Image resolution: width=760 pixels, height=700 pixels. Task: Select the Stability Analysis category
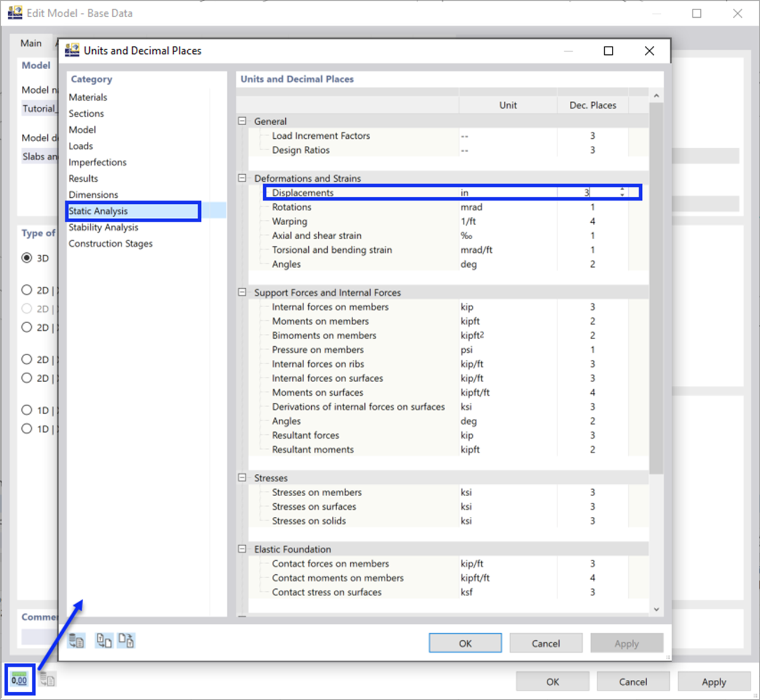pyautogui.click(x=103, y=227)
